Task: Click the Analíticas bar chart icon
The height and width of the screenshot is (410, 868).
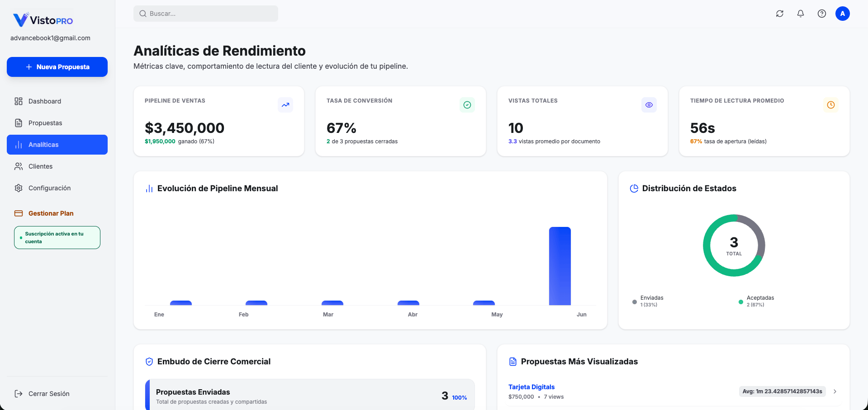Action: point(19,145)
